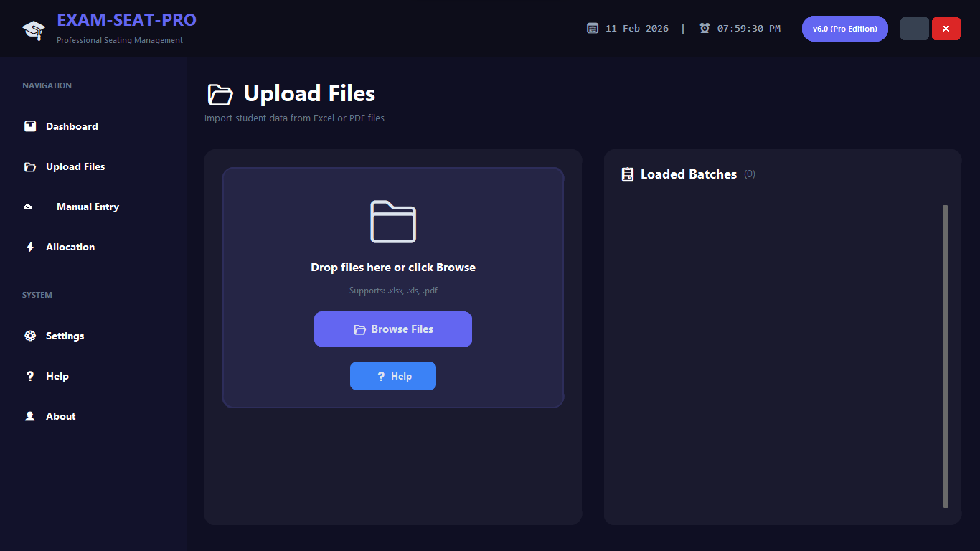Click the Help question mark sidebar icon

pos(30,376)
